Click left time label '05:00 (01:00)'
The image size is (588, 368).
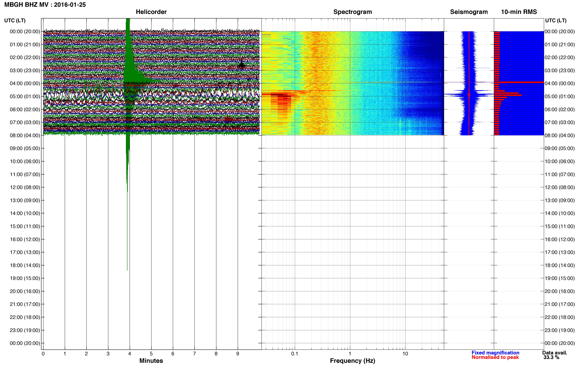[25, 96]
